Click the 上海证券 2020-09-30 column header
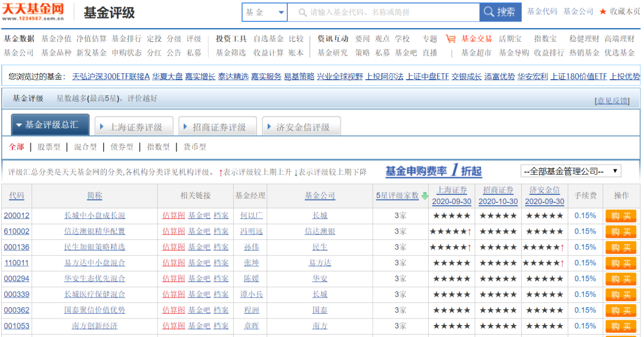The width and height of the screenshot is (644, 337). (x=451, y=196)
